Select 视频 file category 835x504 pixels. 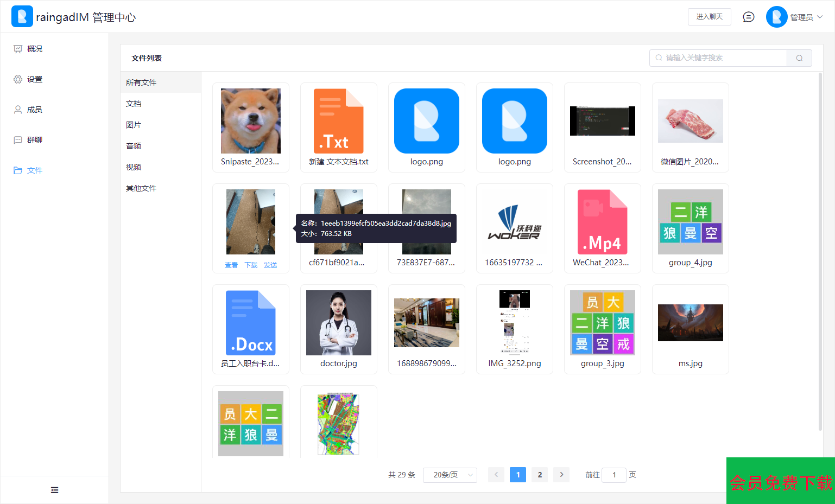click(x=134, y=167)
